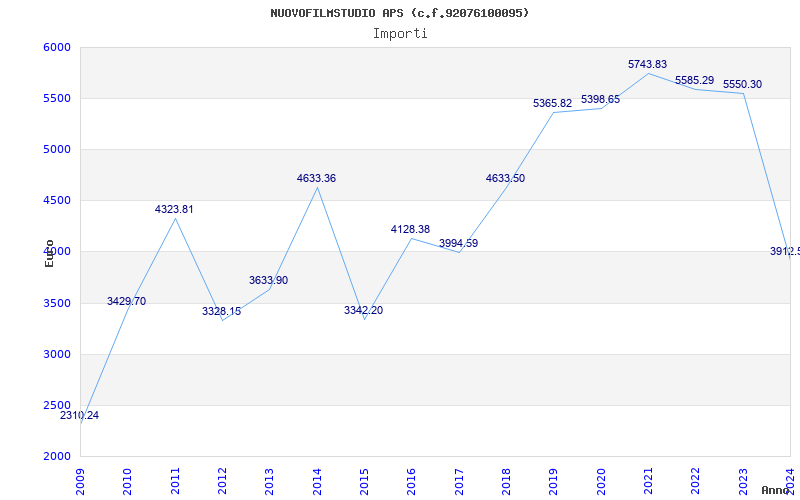Viewport: 800px width, 500px height.
Task: Click the Euro axis label
Action: click(x=49, y=253)
